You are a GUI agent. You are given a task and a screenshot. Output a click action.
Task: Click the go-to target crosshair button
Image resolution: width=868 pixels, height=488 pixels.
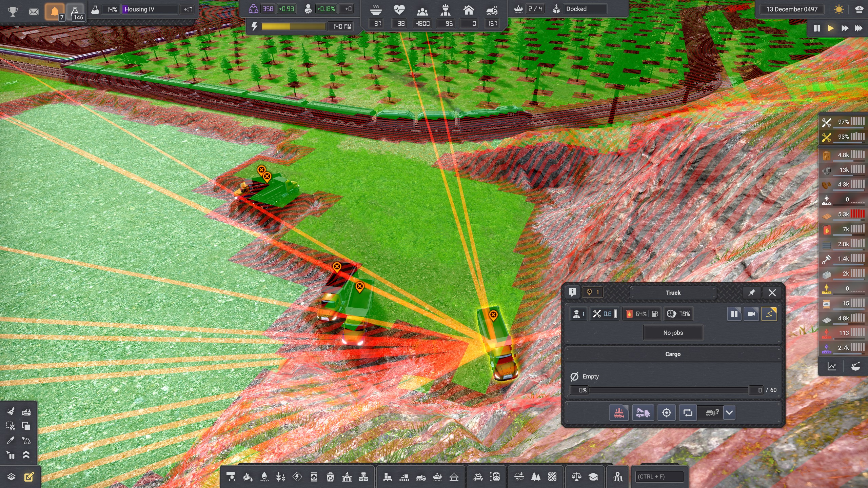coord(666,412)
